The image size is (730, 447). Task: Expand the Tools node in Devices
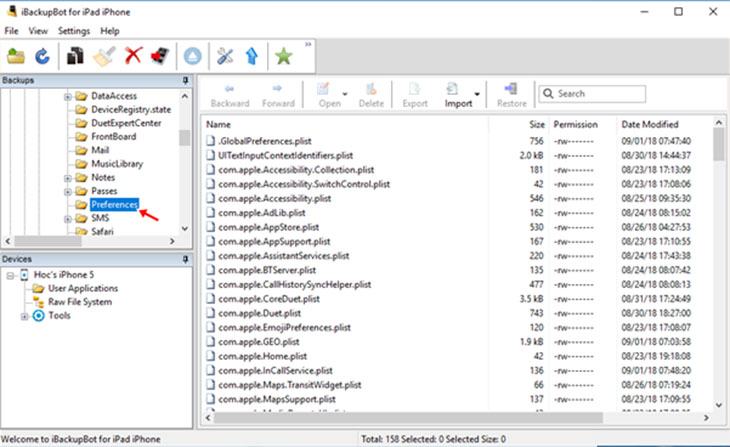(x=24, y=317)
